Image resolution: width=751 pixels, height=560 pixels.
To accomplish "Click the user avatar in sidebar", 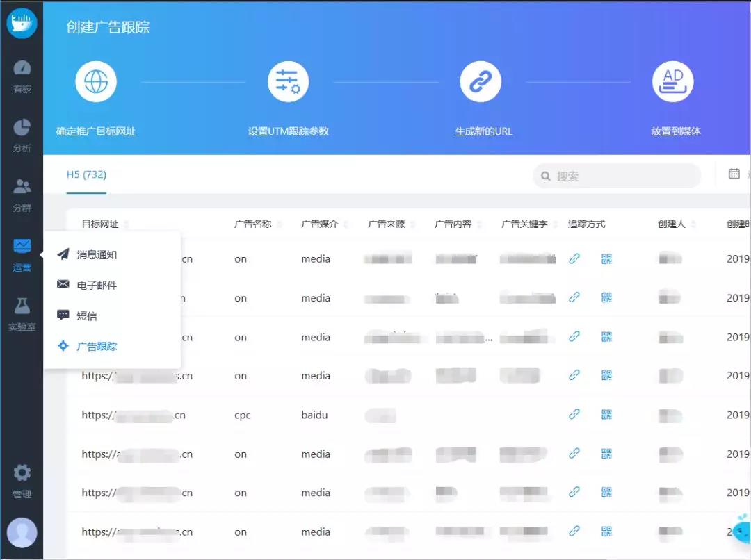I will (x=22, y=532).
